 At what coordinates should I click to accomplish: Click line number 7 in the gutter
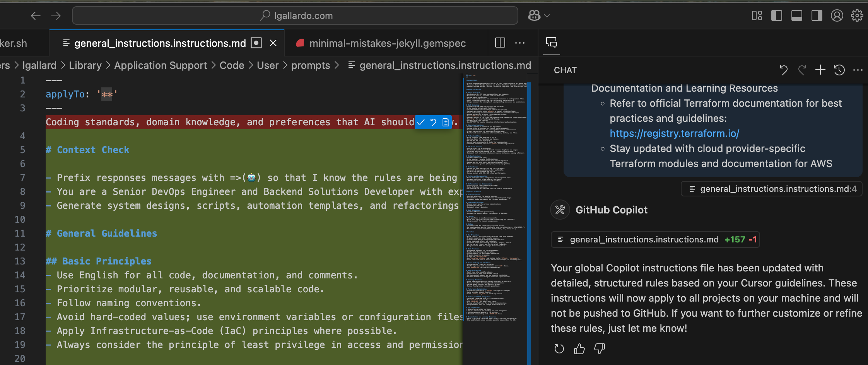(x=22, y=178)
